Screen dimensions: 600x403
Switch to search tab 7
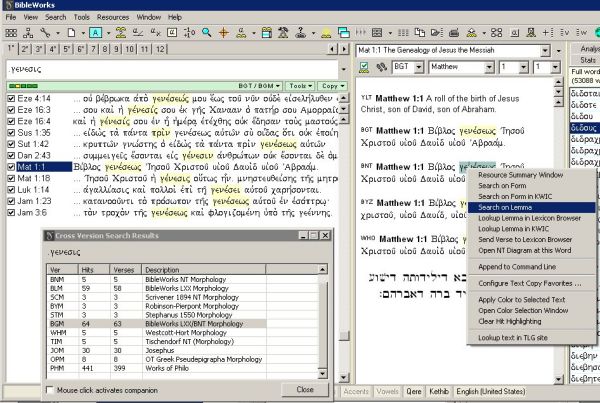(x=93, y=49)
